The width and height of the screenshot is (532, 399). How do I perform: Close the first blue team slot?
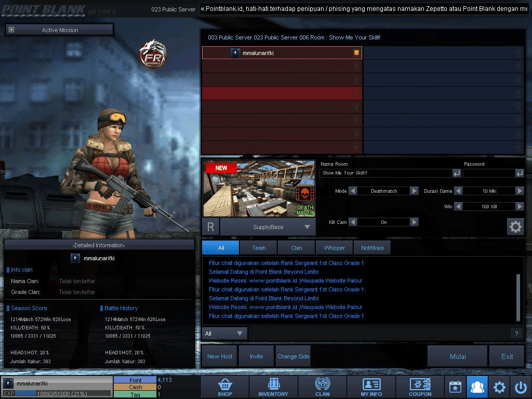click(x=518, y=53)
